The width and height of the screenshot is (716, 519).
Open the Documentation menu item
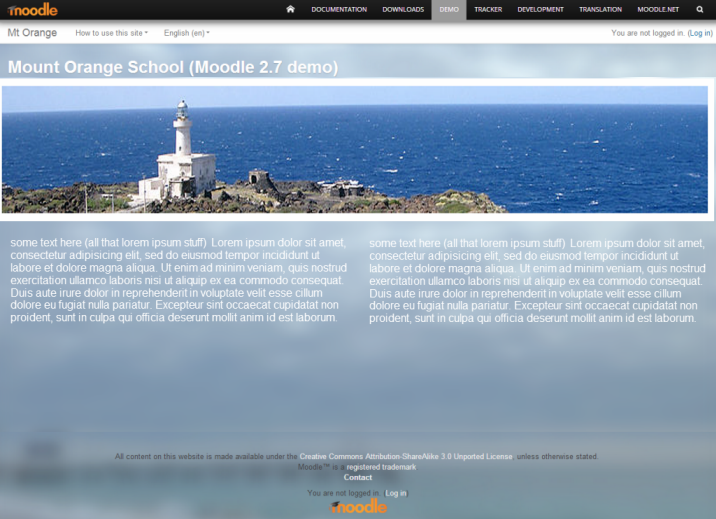(x=339, y=9)
